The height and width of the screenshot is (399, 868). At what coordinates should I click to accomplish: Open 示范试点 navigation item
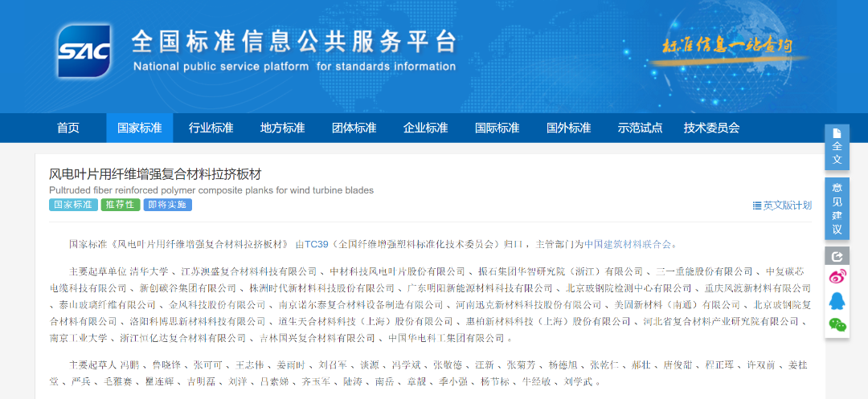pyautogui.click(x=640, y=128)
